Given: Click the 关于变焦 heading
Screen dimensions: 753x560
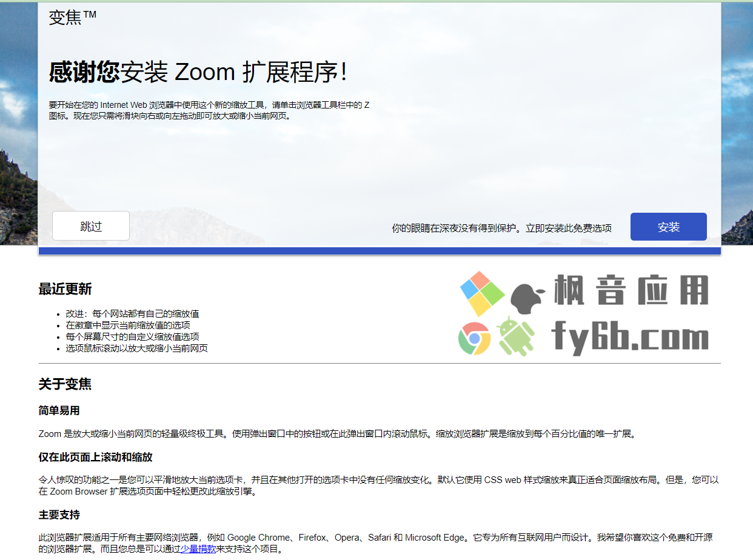Looking at the screenshot, I should coord(65,384).
